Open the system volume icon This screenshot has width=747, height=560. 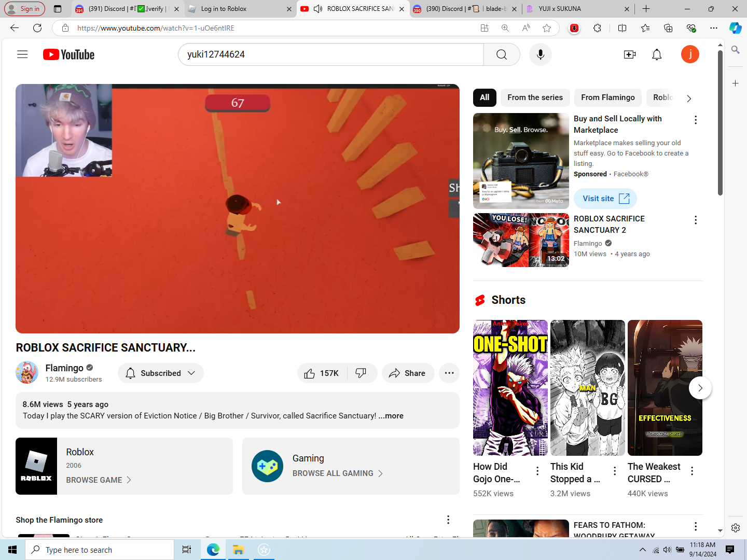click(x=667, y=550)
